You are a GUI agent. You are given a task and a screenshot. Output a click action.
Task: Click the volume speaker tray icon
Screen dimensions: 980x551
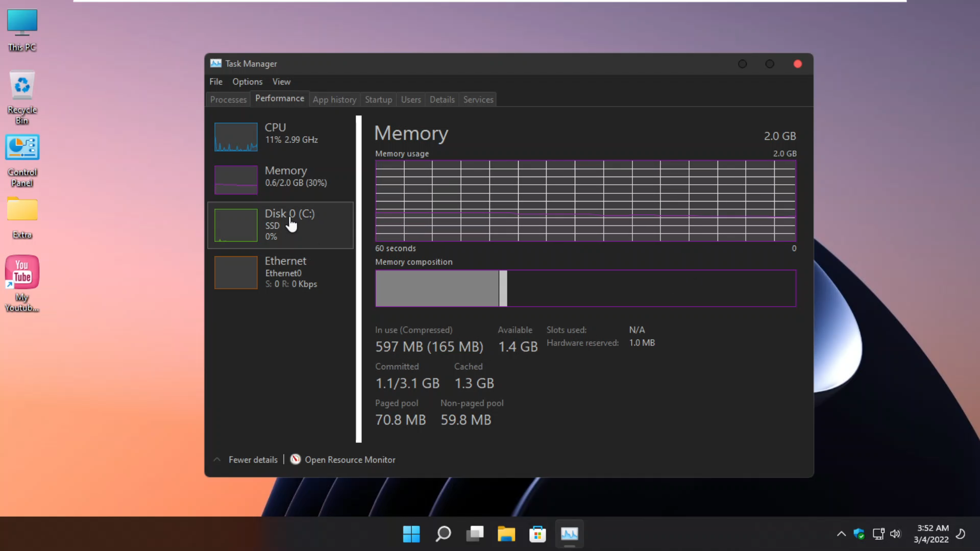click(x=895, y=534)
